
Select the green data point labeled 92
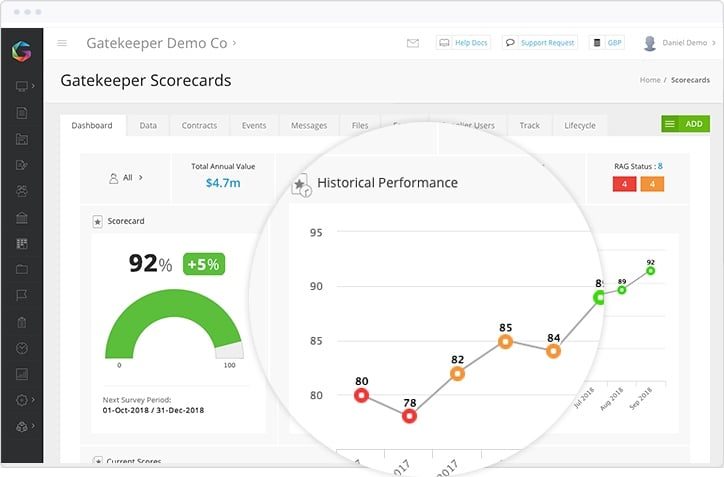[651, 271]
